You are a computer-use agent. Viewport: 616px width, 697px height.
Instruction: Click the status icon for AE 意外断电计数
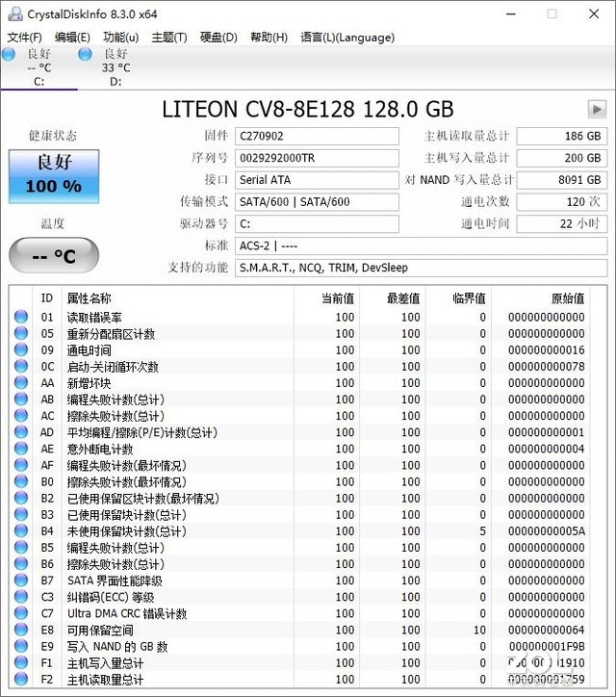tap(21, 448)
